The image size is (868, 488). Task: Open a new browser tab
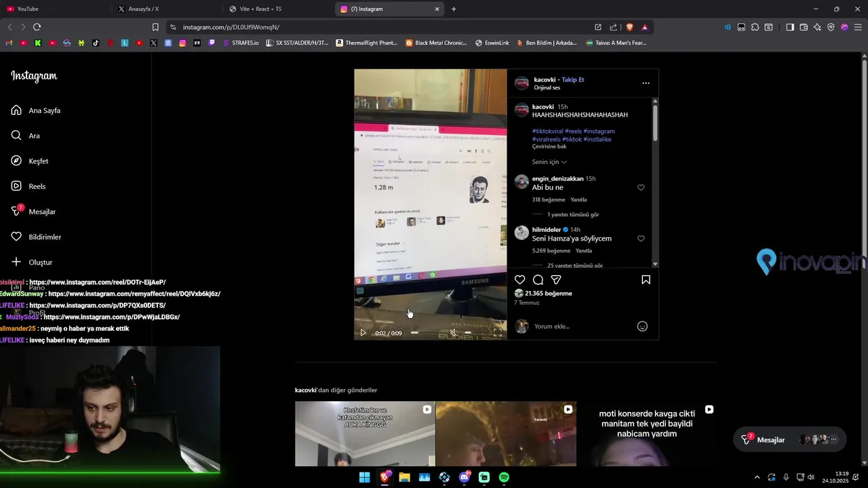(x=454, y=9)
